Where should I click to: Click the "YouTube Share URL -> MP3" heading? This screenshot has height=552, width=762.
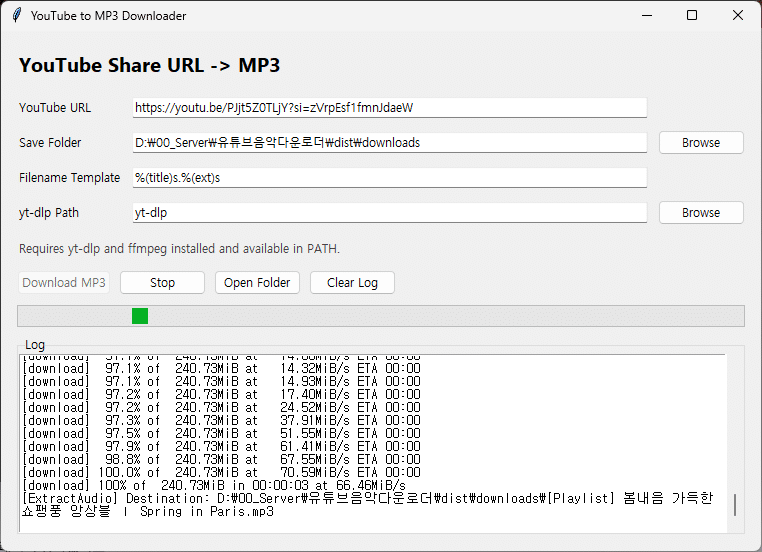pyautogui.click(x=149, y=66)
